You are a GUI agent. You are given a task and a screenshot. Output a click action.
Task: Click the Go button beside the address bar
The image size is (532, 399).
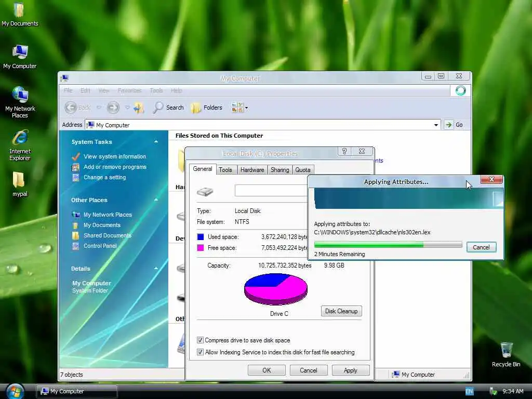tap(454, 125)
